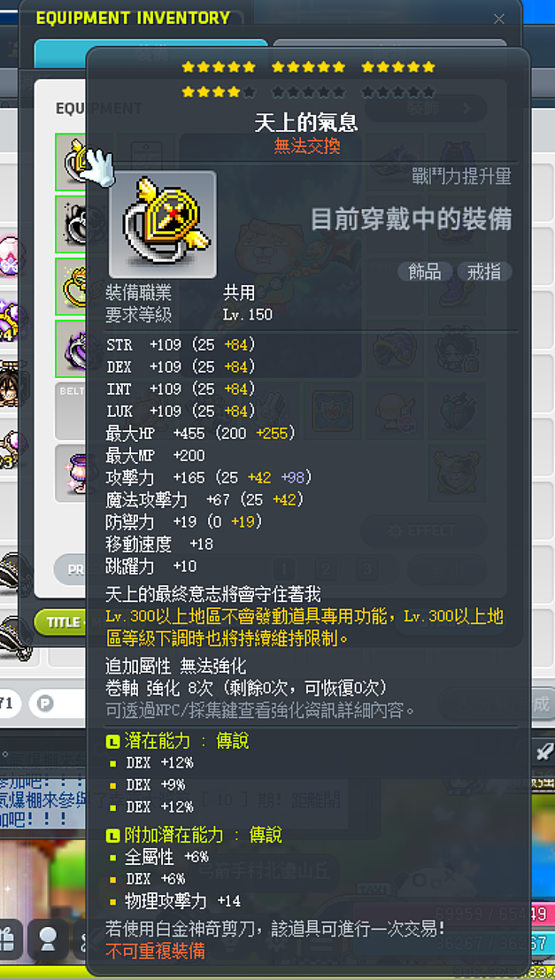Switch to equipment preset 3
Screen dimensions: 555x980
[366, 568]
